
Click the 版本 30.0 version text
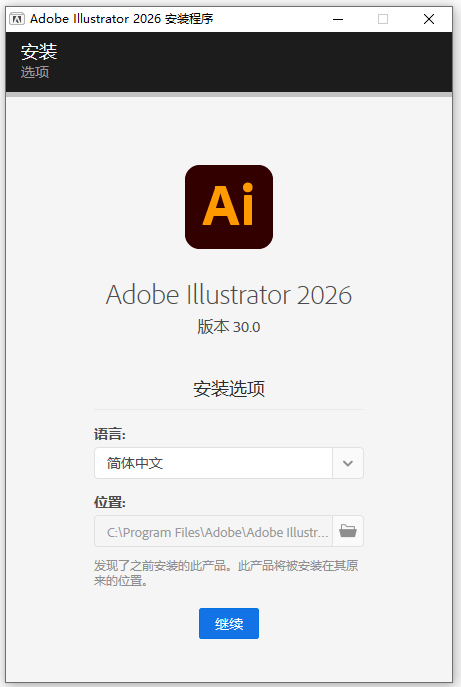tap(229, 327)
